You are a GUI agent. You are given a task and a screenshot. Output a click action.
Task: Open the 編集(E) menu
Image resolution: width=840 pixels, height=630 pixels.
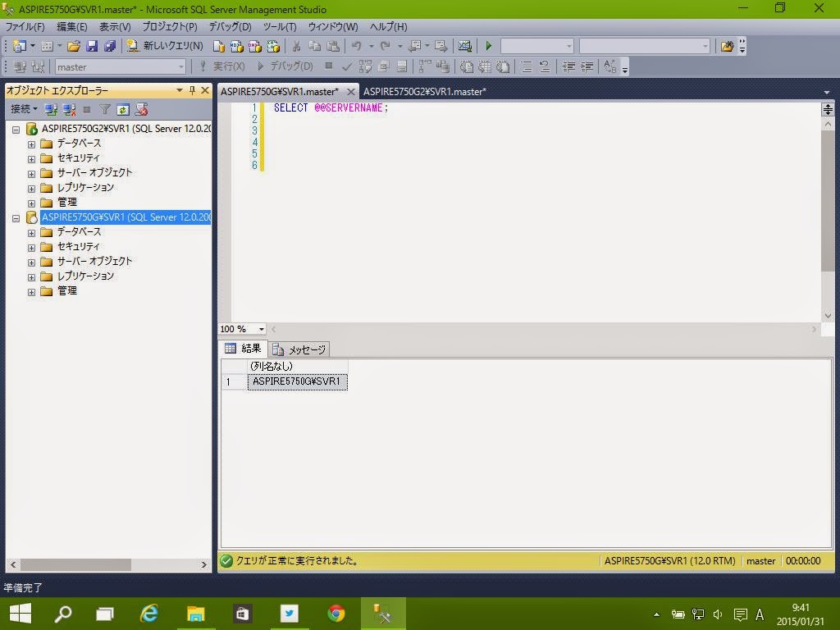tap(72, 26)
